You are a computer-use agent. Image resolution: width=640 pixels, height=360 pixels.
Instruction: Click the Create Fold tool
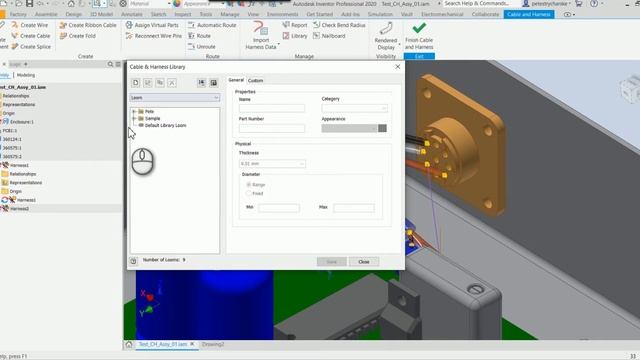pos(78,36)
